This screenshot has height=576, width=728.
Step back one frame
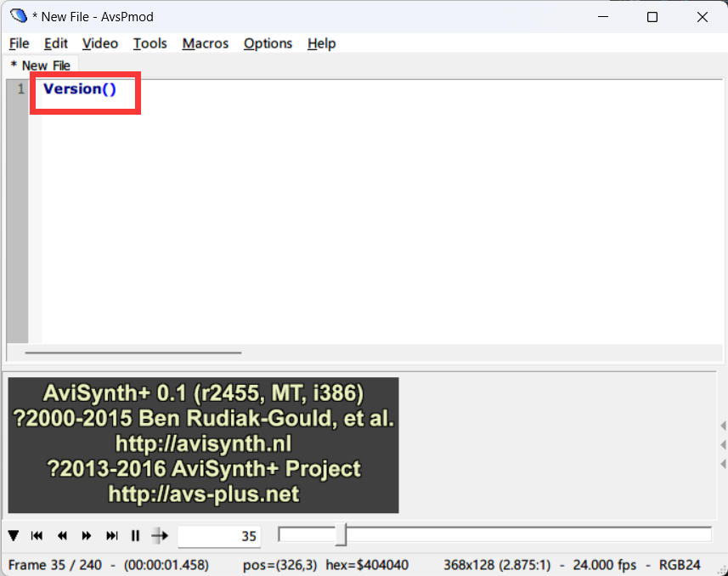tap(62, 535)
